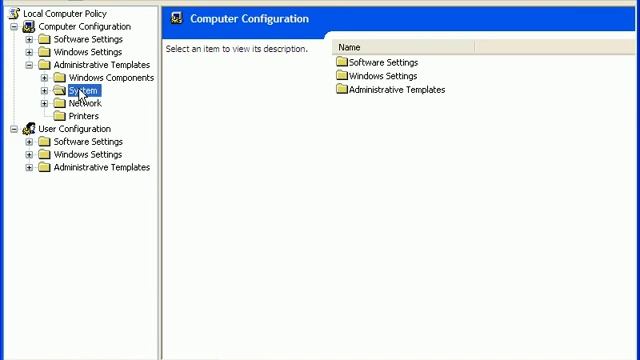The height and width of the screenshot is (360, 640).
Task: Select the Windows Components tree label
Action: click(x=111, y=78)
